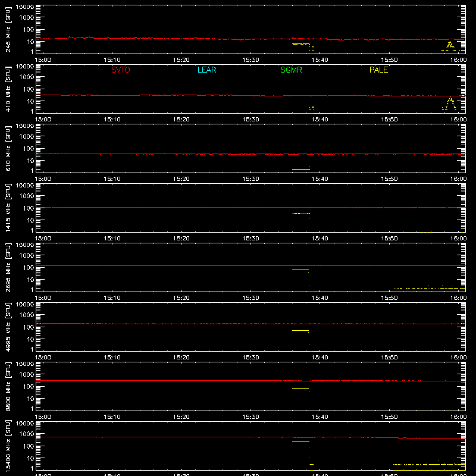
Task: Click 15:20 time label under 8800 MHz panel
Action: point(181,417)
